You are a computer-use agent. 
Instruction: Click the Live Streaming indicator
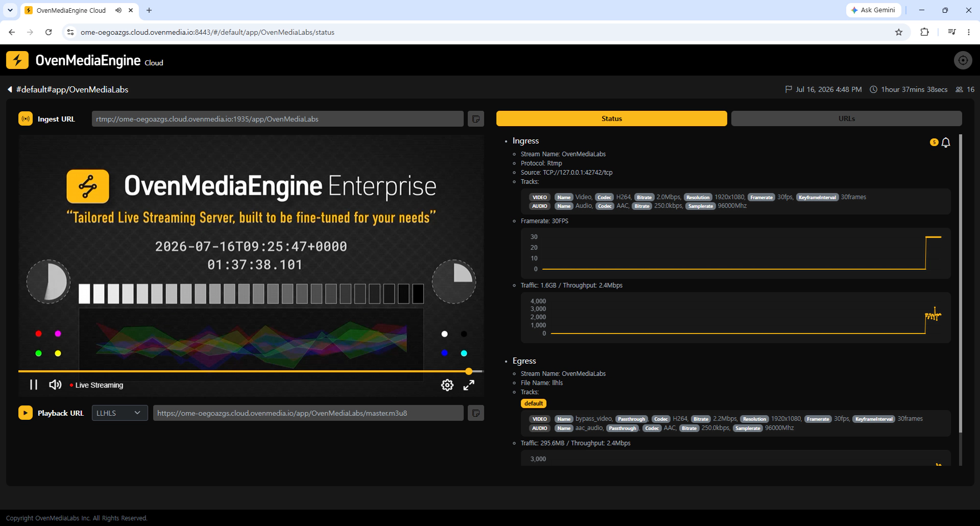96,385
